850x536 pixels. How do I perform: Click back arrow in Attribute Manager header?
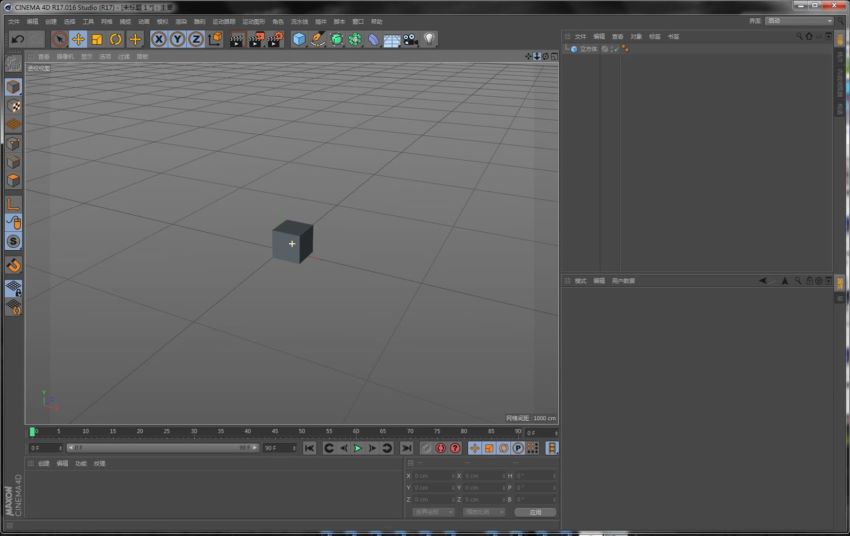tap(763, 281)
